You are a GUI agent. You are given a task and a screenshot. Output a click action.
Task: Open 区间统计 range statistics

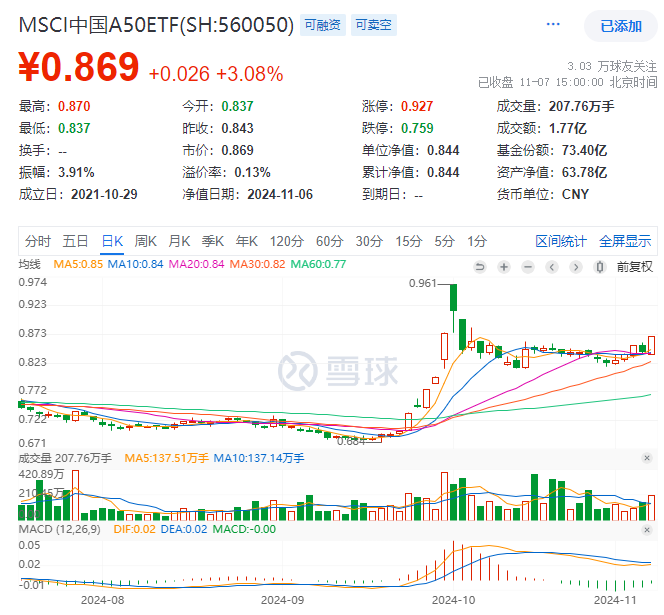tap(561, 241)
